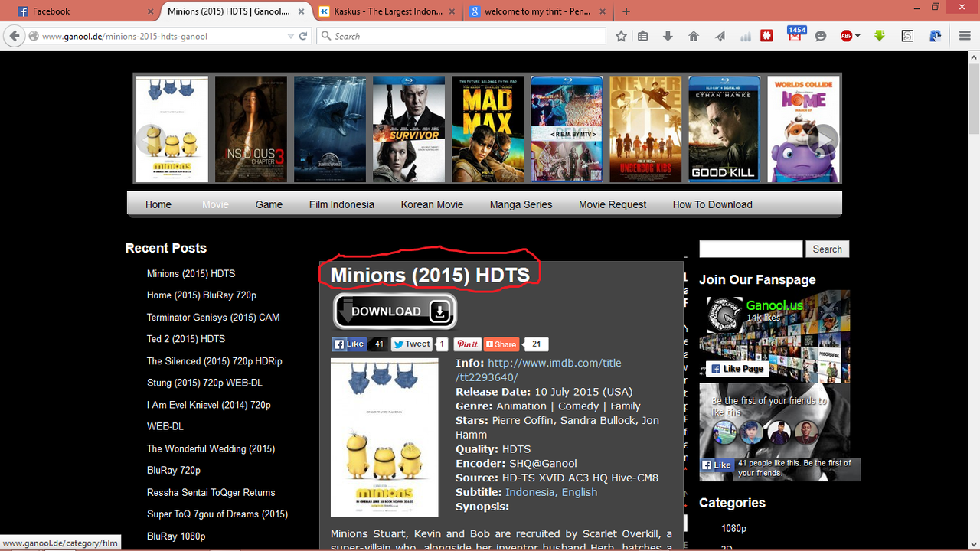Open the Insidious Chapter 3 poster
980x551 pixels.
pyautogui.click(x=250, y=129)
